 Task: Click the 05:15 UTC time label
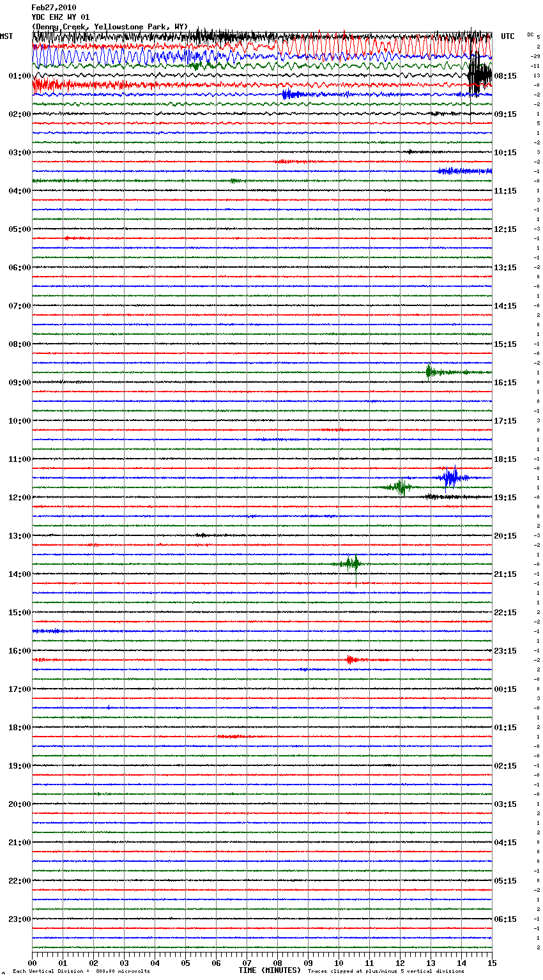[505, 881]
